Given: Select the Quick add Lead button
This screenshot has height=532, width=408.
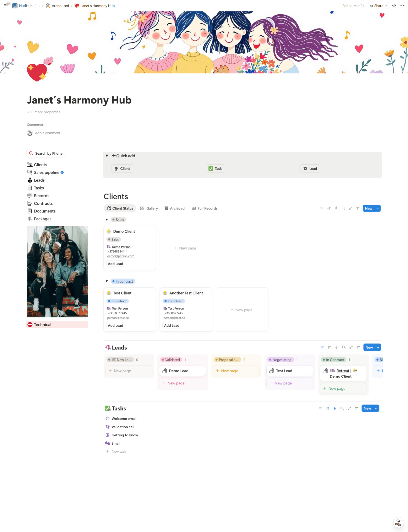Looking at the screenshot, I should point(310,168).
